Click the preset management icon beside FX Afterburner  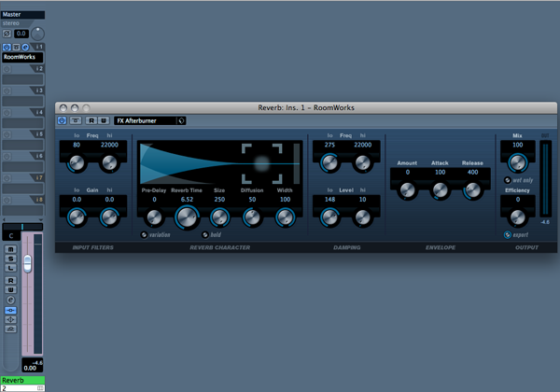181,120
